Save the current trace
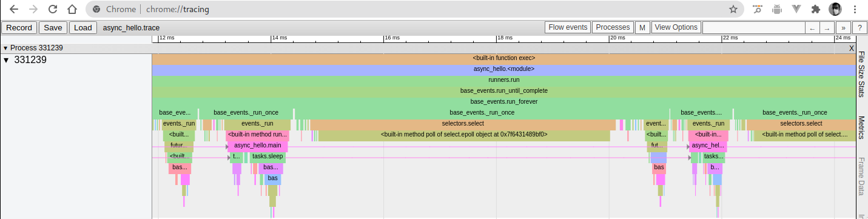 tap(53, 27)
